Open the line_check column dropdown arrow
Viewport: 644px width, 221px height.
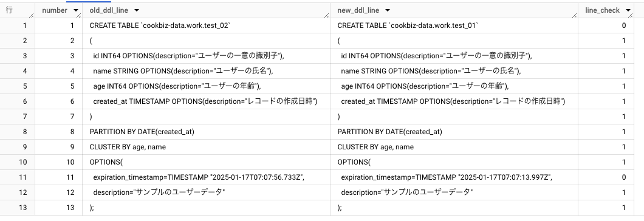628,11
